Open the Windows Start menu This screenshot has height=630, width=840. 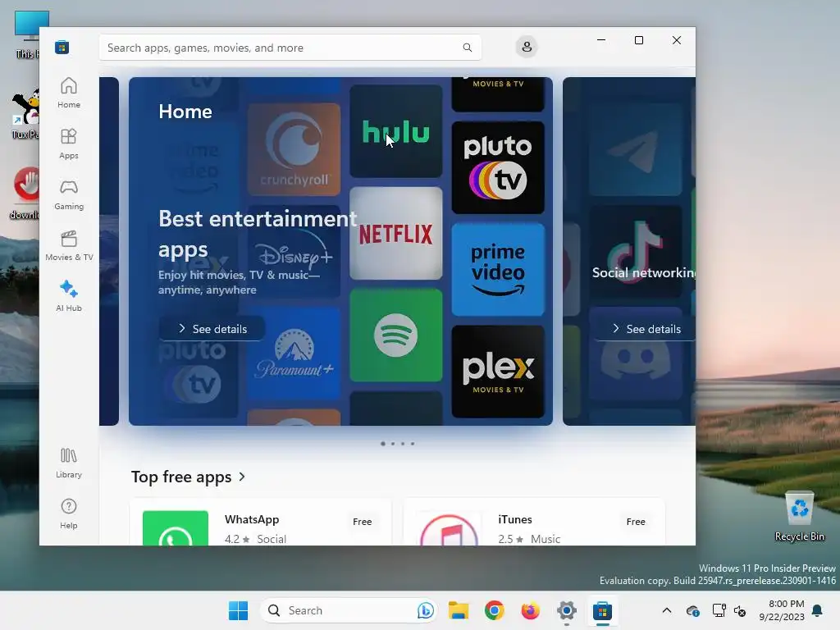click(x=238, y=610)
